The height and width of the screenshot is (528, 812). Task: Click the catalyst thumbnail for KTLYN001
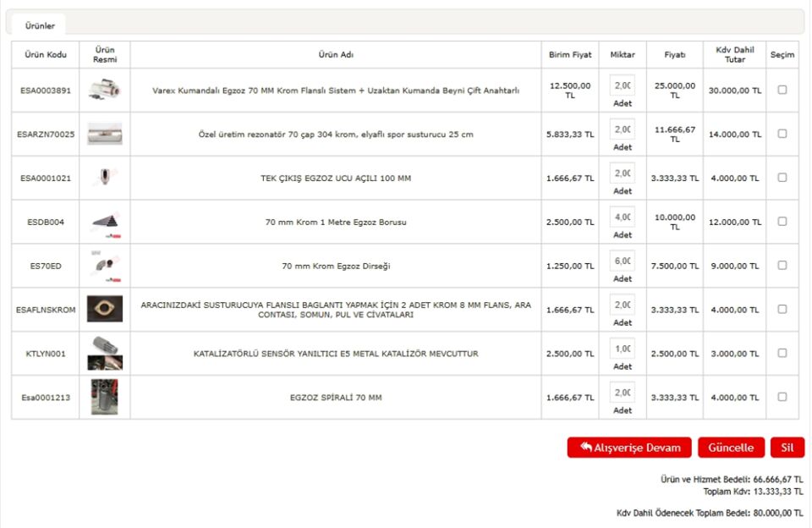(105, 354)
